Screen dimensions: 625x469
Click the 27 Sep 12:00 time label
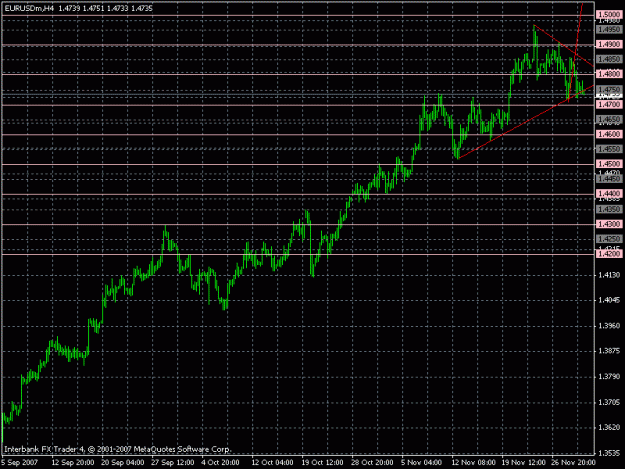[173, 463]
